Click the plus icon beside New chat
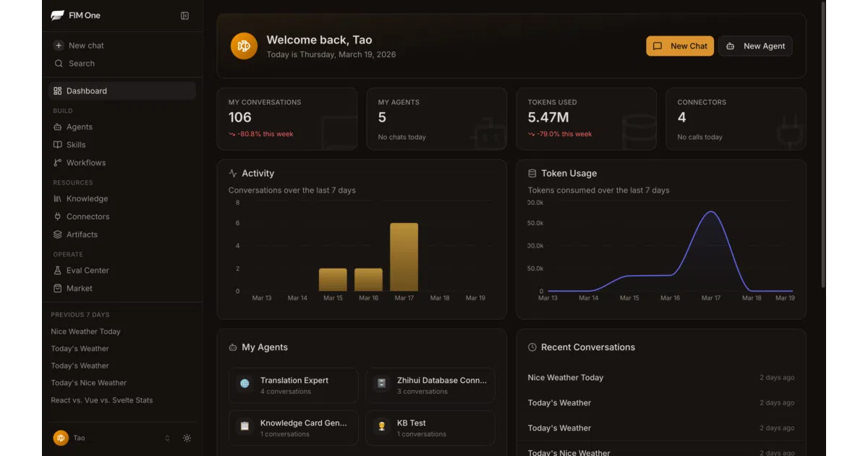868x456 pixels. coord(59,45)
